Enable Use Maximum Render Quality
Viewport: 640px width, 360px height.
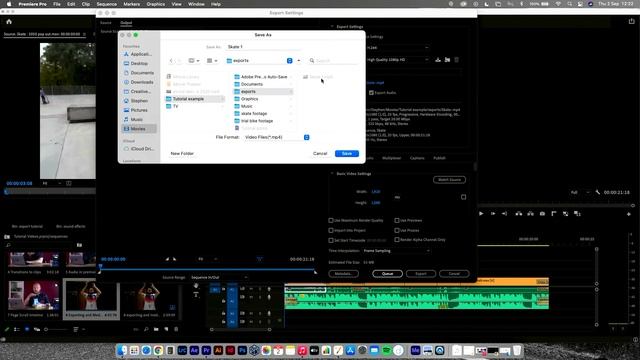pyautogui.click(x=331, y=220)
